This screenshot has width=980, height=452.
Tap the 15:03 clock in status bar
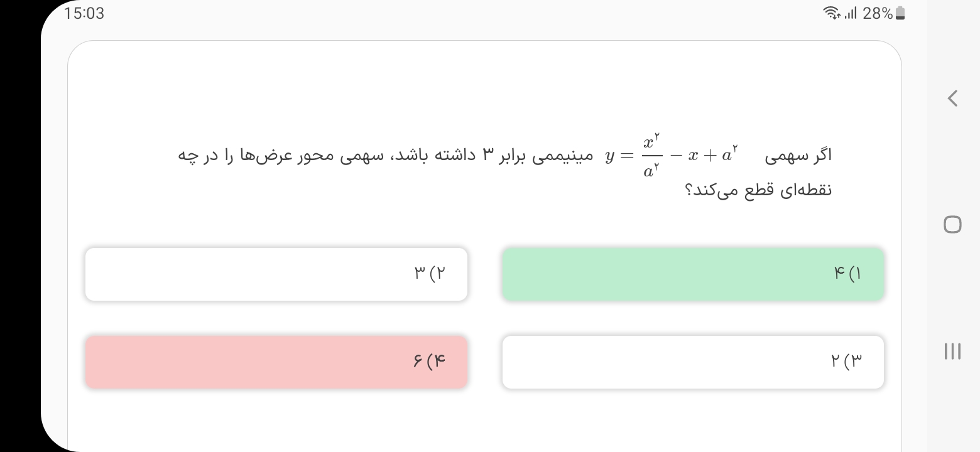click(84, 13)
